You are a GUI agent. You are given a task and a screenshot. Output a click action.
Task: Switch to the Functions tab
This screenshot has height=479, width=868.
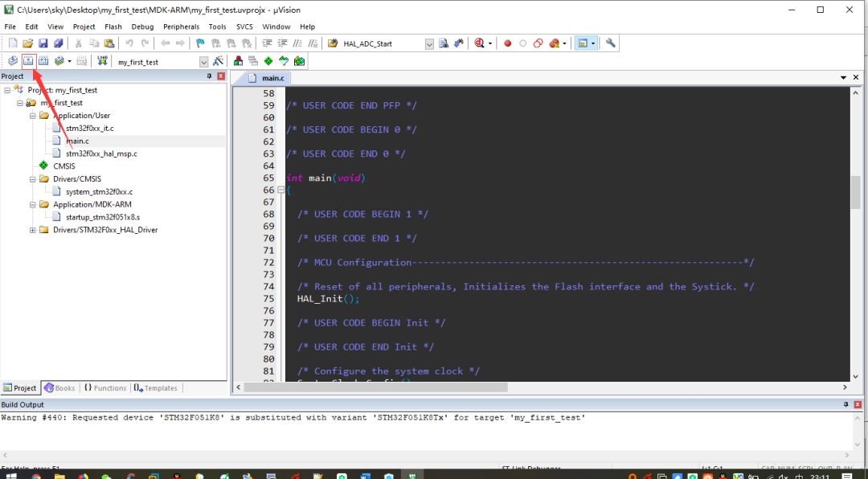[x=104, y=388]
